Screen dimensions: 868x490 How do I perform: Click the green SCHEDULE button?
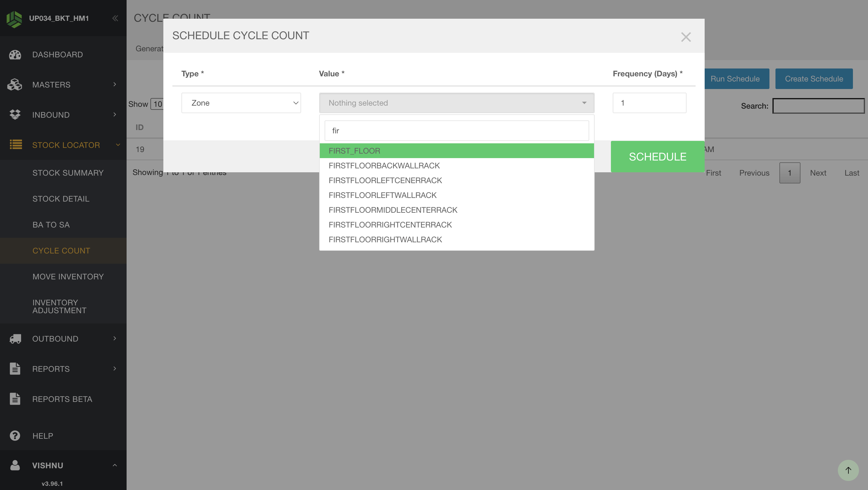(x=657, y=157)
